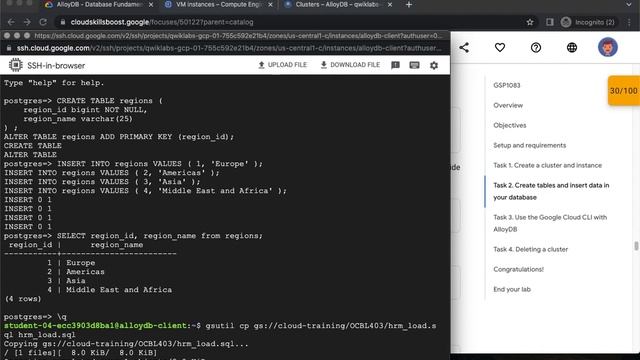Click the 30/100 score badge

coord(624,91)
